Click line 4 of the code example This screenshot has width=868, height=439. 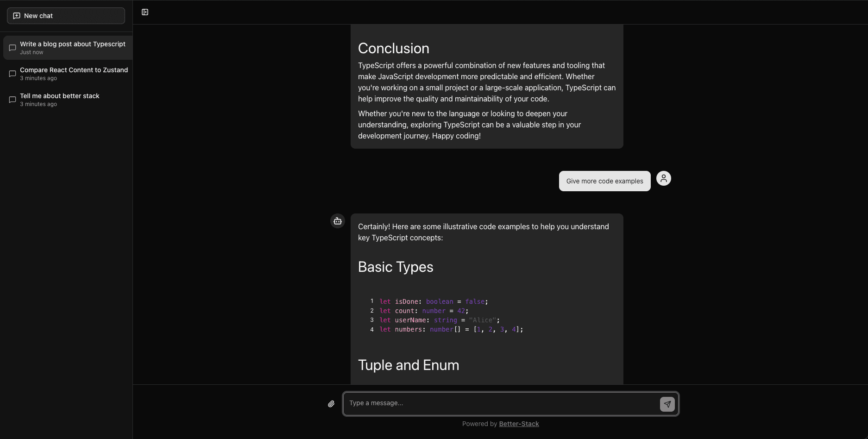coord(449,329)
